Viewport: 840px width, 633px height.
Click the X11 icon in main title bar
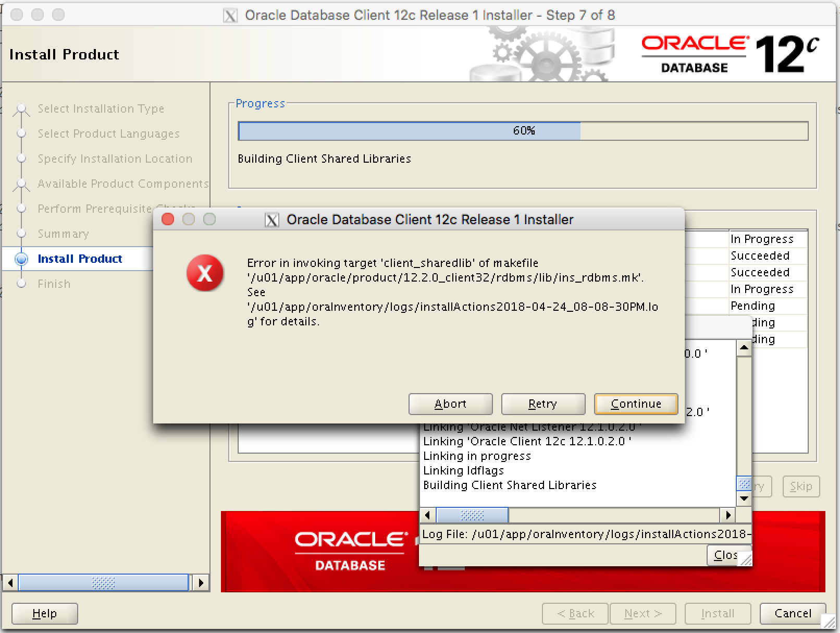[x=230, y=16]
